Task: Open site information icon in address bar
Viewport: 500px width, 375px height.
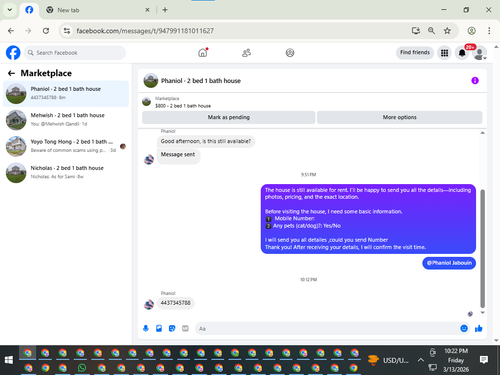Action: [67, 31]
